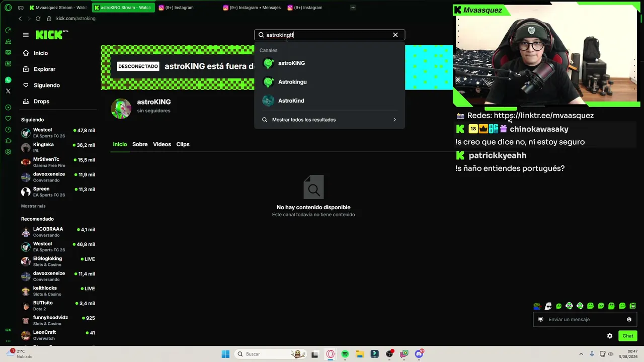The image size is (644, 362).
Task: Switch to the Inicio channel tab
Action: [x=120, y=144]
